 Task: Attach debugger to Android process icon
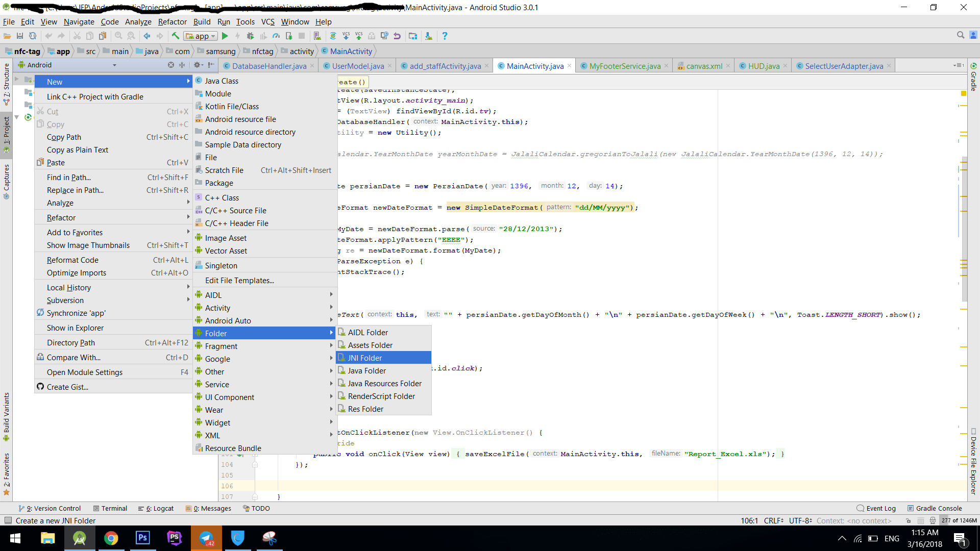pos(289,36)
